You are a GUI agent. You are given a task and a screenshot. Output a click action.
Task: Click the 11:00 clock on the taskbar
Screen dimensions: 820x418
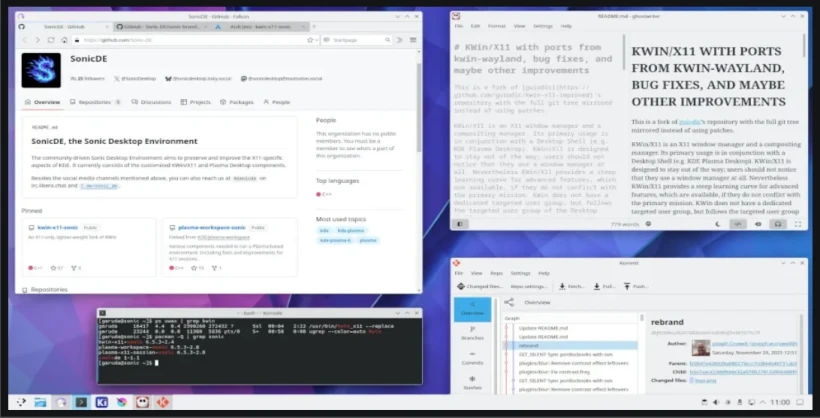click(780, 402)
